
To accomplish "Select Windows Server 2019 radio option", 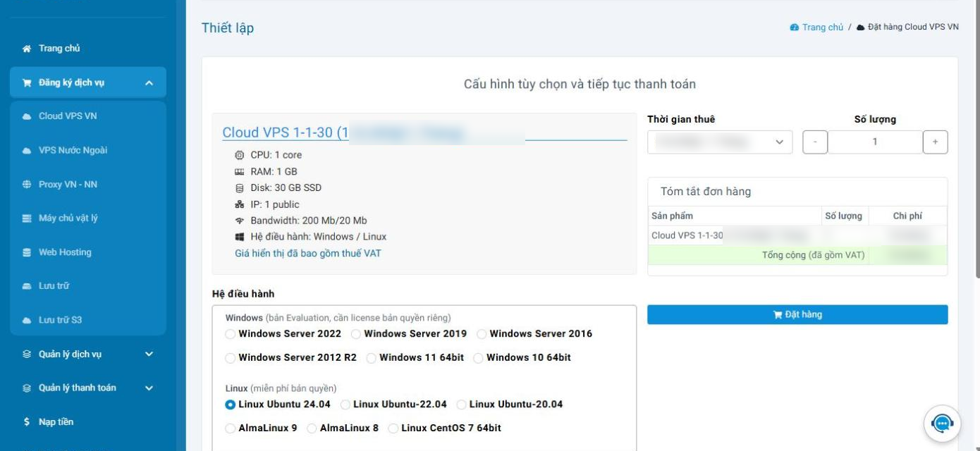I will point(356,334).
